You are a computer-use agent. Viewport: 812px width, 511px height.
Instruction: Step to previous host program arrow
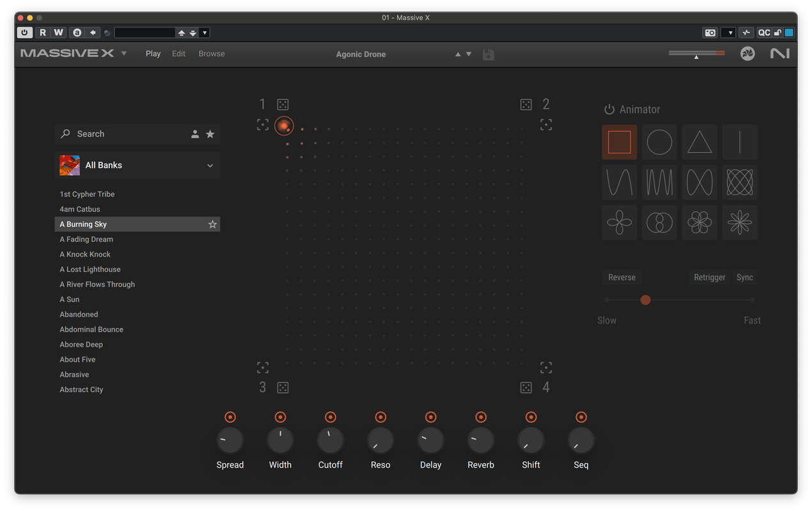(182, 33)
